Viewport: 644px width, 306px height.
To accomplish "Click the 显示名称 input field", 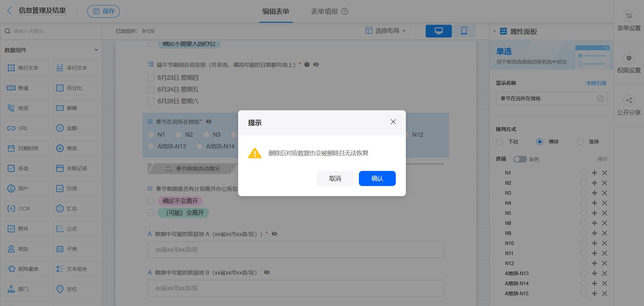I will [x=551, y=98].
